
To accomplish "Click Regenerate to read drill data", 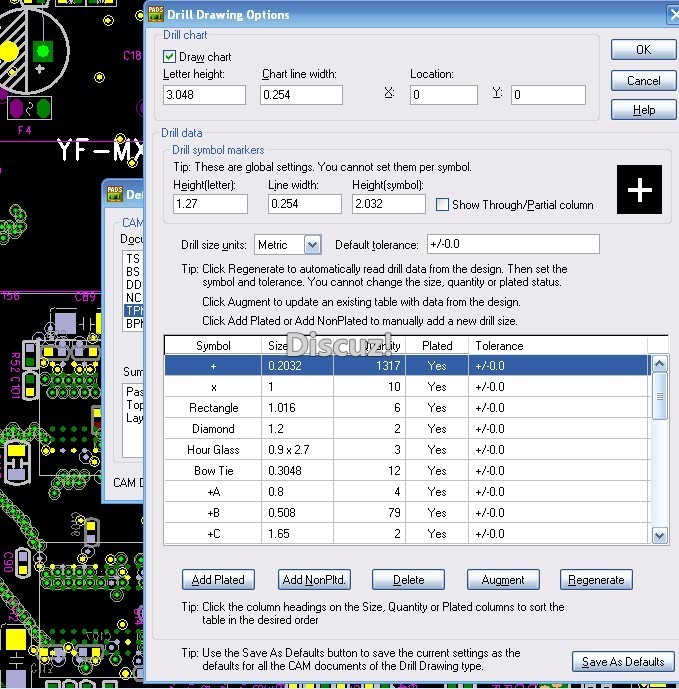I will [596, 580].
